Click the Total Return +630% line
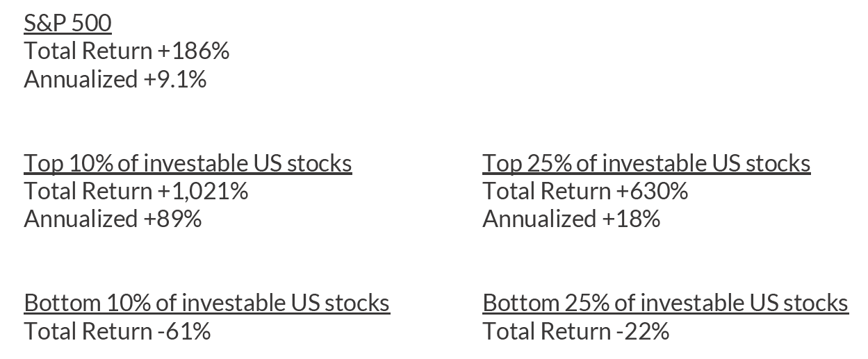Image resolution: width=868 pixels, height=359 pixels. pos(585,191)
